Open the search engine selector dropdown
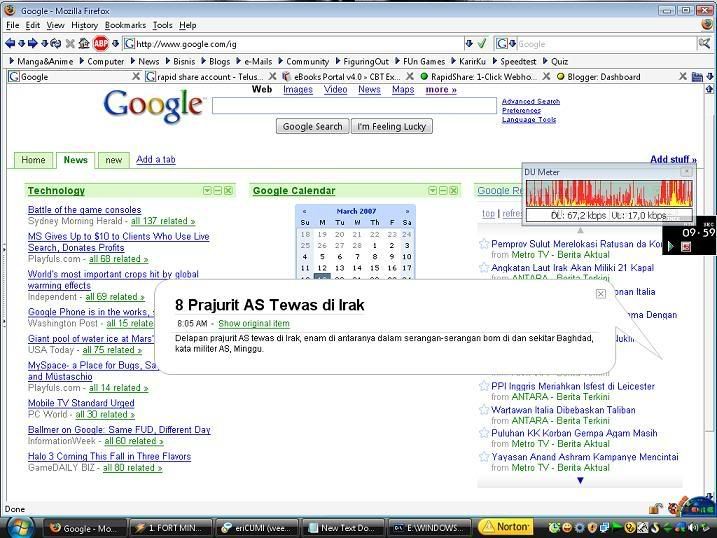 pos(506,43)
